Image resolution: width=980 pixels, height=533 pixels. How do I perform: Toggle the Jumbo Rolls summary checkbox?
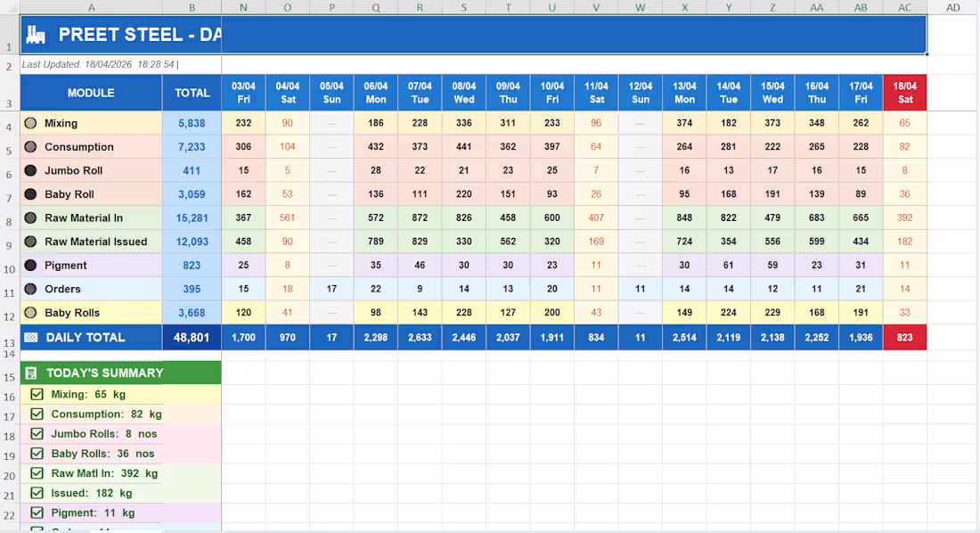37,433
